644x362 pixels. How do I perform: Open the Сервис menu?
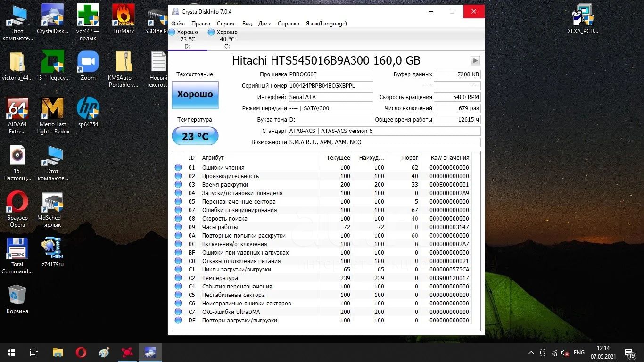pyautogui.click(x=226, y=24)
